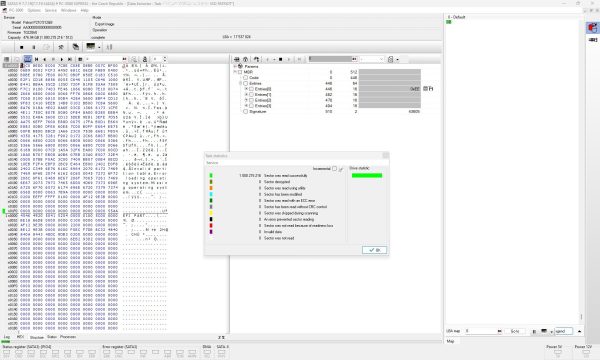Tick the Entries[2] checkbox

click(251, 100)
